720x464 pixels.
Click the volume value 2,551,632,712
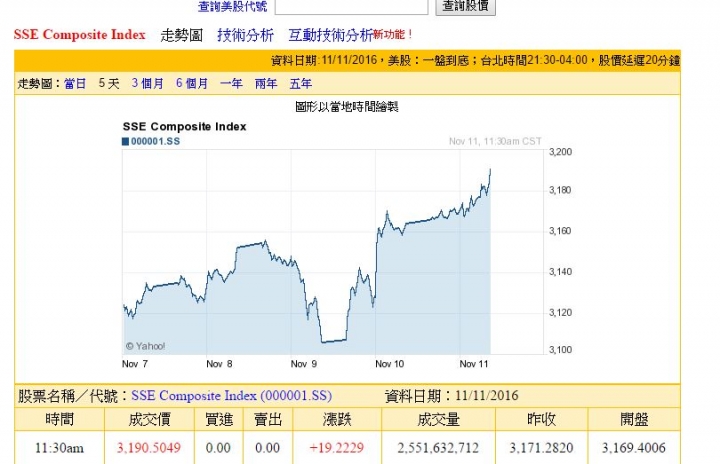tap(438, 447)
